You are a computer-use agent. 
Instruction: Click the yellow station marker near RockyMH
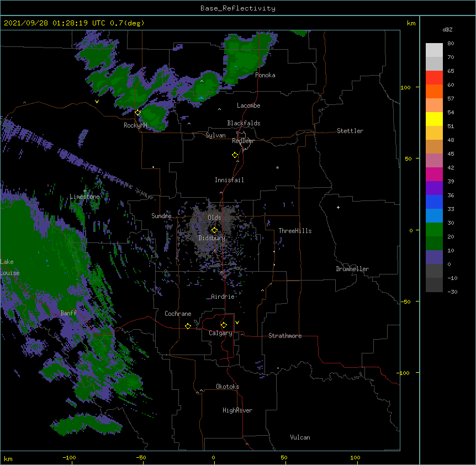(138, 113)
